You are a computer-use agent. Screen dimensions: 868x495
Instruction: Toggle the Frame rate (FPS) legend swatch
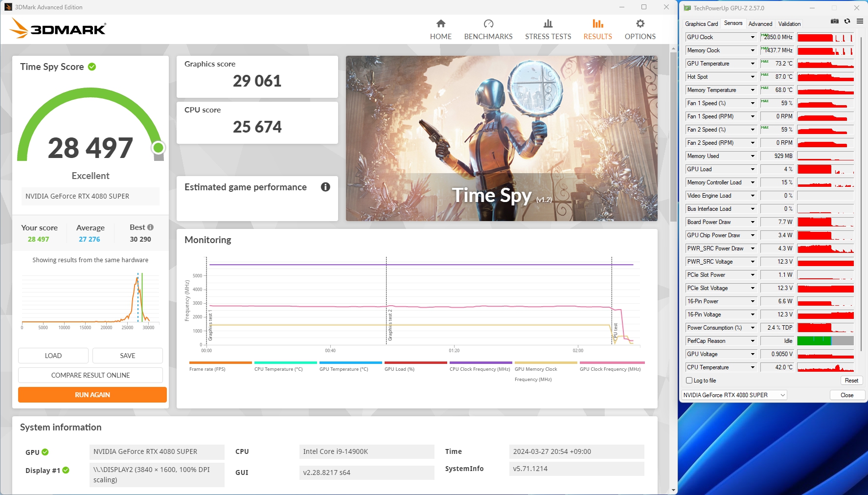[220, 362]
